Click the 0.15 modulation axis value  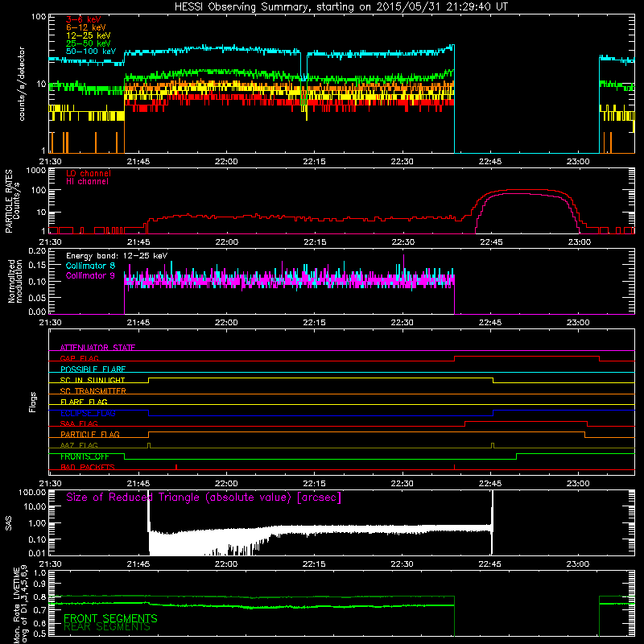(x=37, y=266)
